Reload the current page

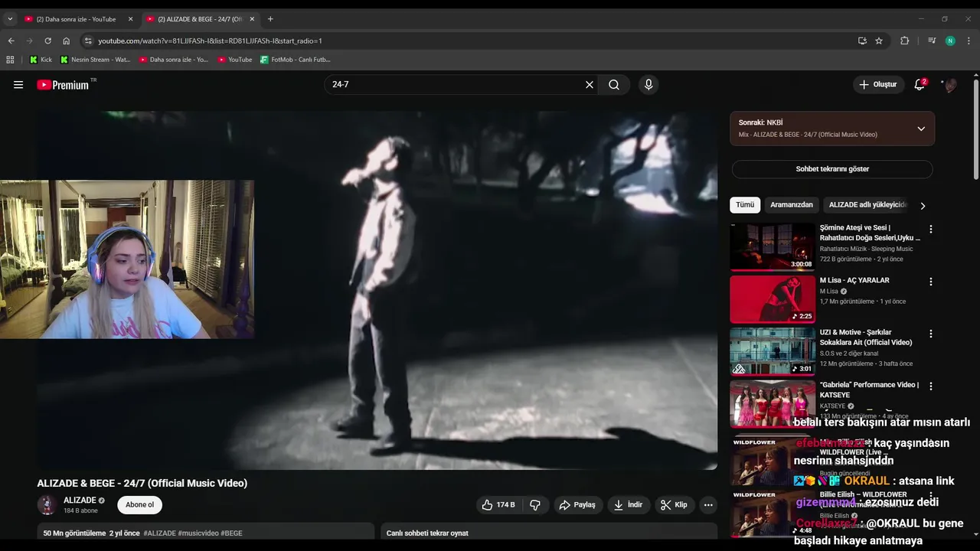click(x=47, y=41)
